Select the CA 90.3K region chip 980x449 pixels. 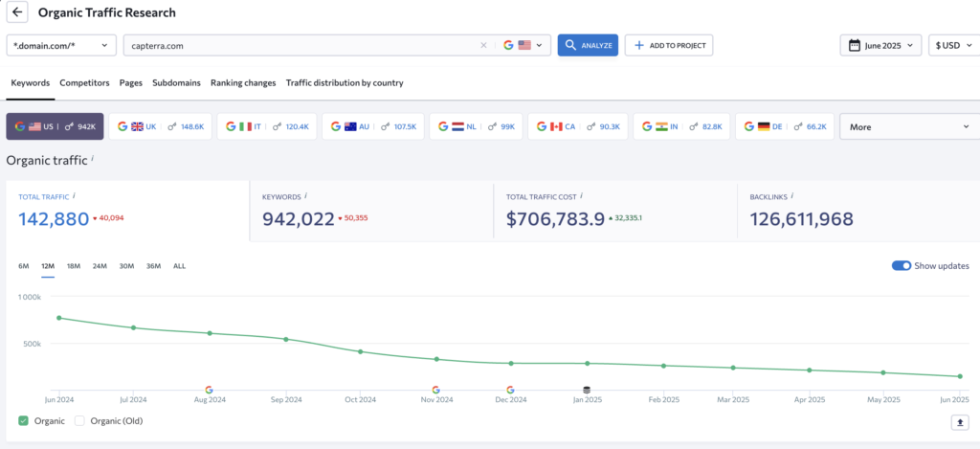tap(577, 126)
